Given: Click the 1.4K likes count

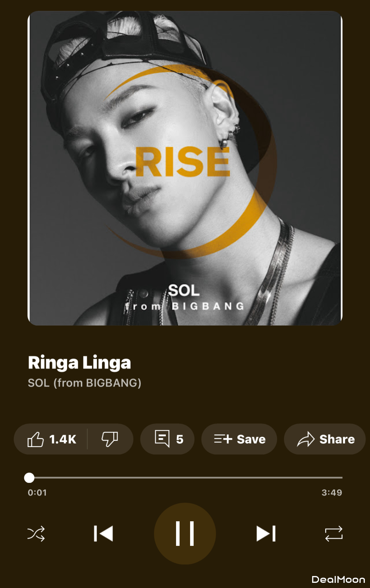Looking at the screenshot, I should (x=63, y=439).
